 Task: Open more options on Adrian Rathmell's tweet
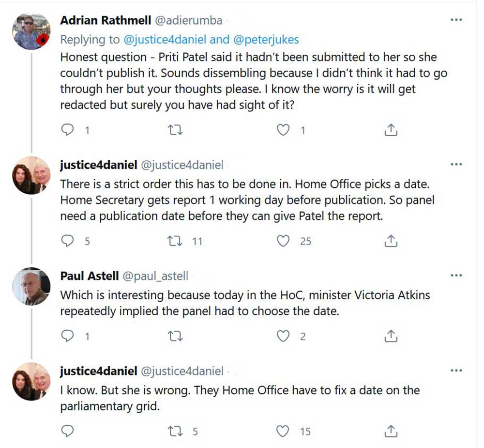tap(456, 20)
